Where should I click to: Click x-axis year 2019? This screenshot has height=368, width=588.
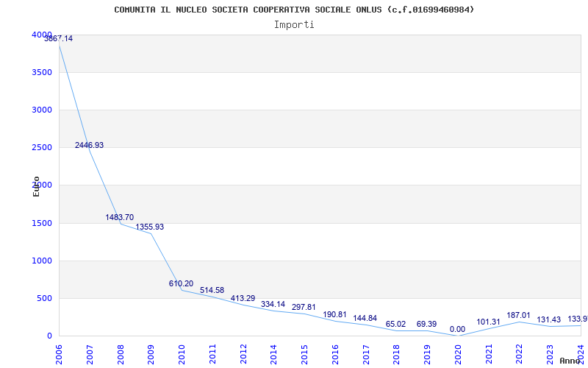428,355
